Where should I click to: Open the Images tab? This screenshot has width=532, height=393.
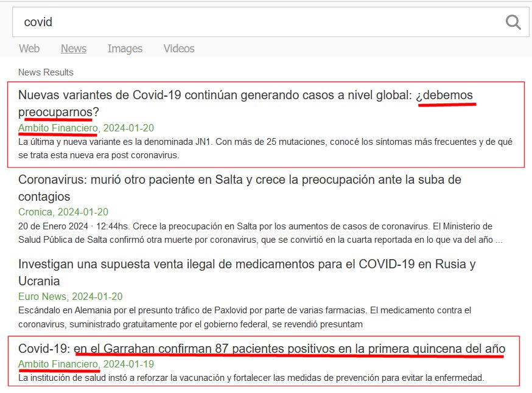[x=125, y=49]
